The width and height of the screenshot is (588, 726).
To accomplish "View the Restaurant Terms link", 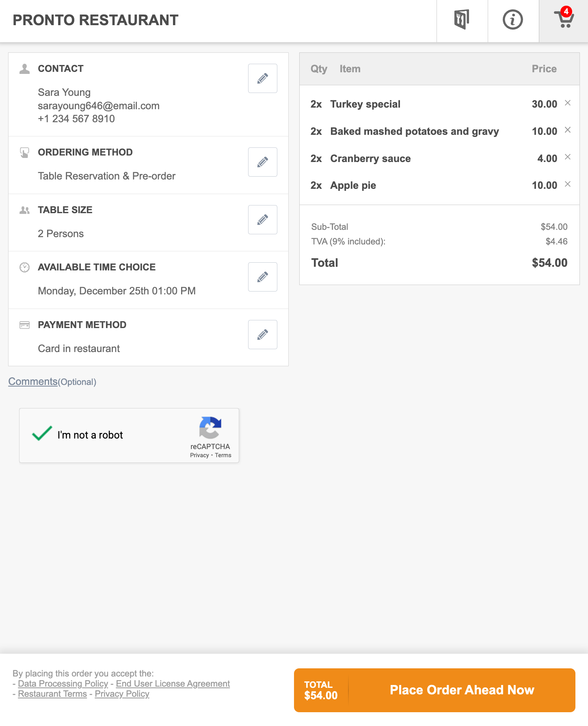I will [52, 694].
